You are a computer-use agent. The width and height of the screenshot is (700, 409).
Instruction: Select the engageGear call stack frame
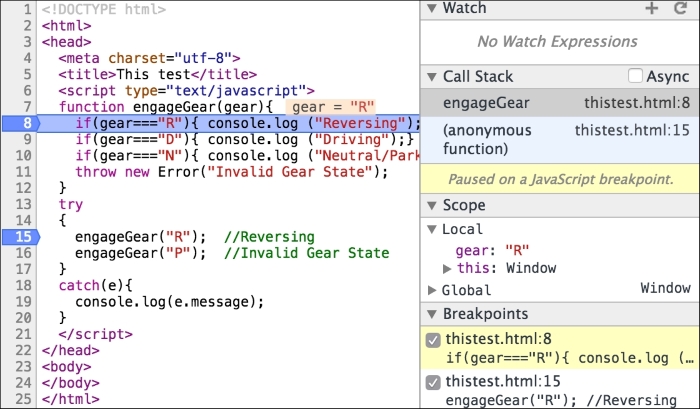coord(560,103)
